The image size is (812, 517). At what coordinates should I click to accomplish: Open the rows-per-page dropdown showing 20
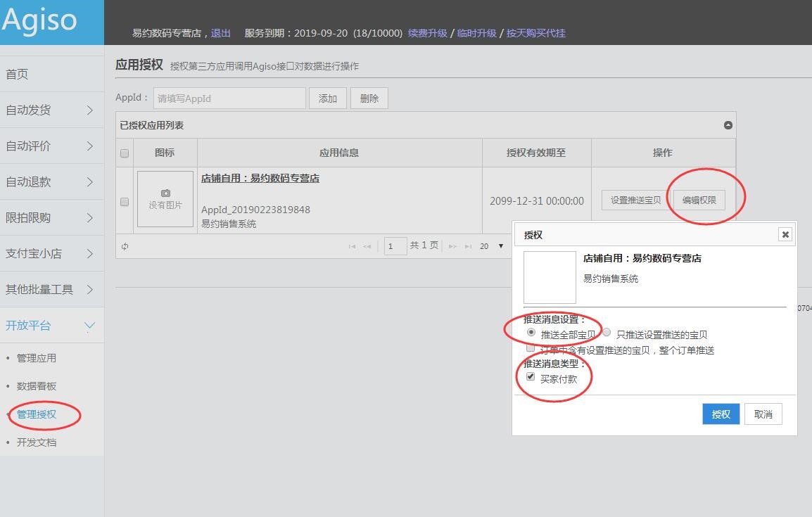tap(490, 246)
